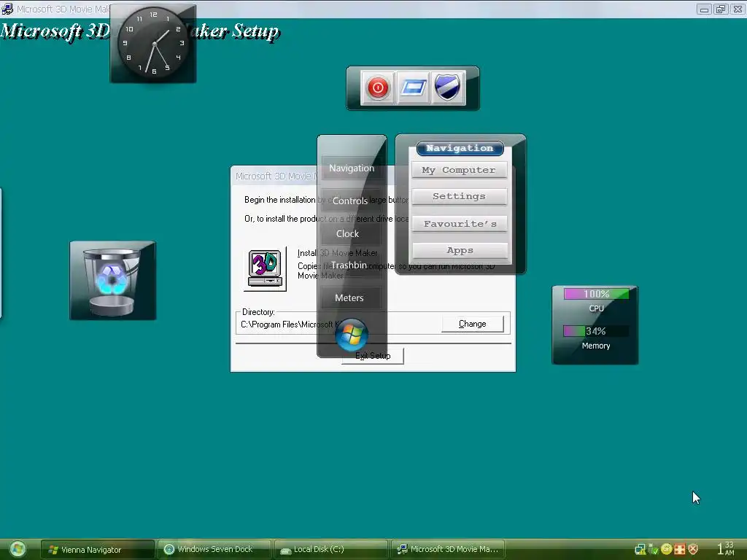Click the network tray icon
Viewport: 747px width, 560px height.
640,550
